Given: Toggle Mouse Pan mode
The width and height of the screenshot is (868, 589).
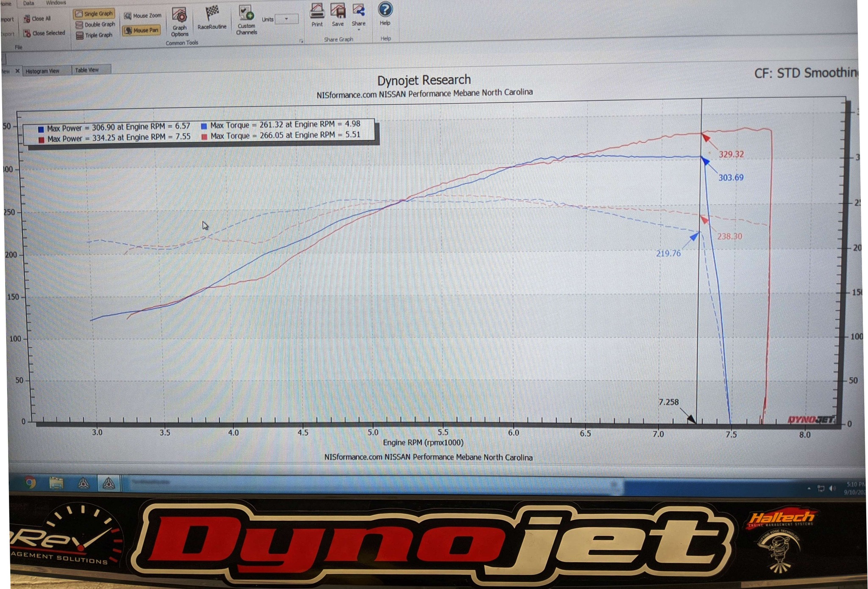Looking at the screenshot, I should coord(142,31).
